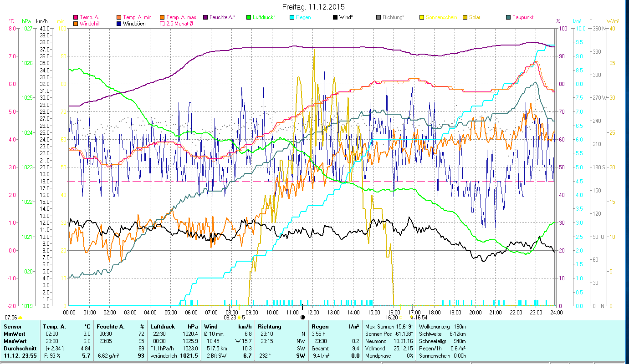Click the gray Richtung legend square

click(x=378, y=17)
